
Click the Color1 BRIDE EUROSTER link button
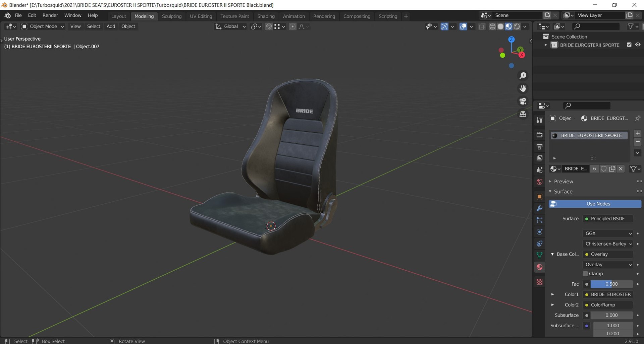(x=608, y=294)
